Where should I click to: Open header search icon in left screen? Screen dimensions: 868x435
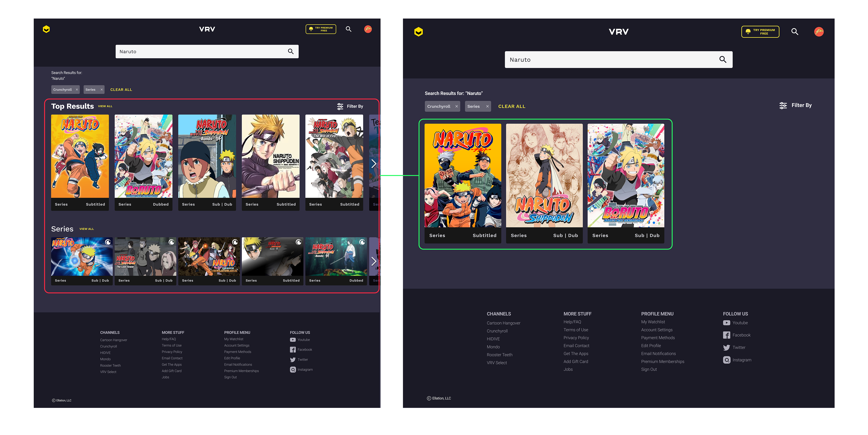pyautogui.click(x=349, y=29)
